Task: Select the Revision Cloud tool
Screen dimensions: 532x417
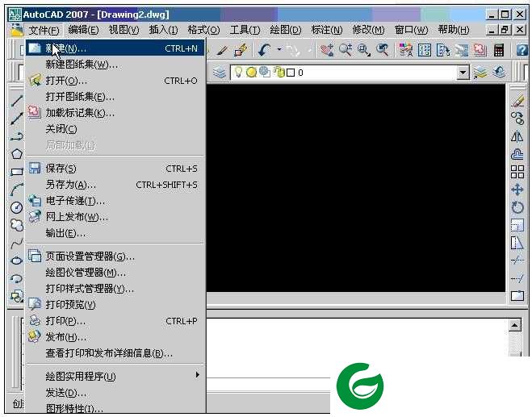Action: tap(17, 225)
